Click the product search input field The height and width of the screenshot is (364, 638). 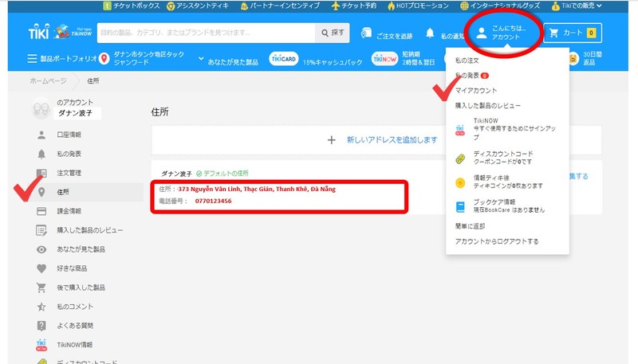[x=204, y=33]
